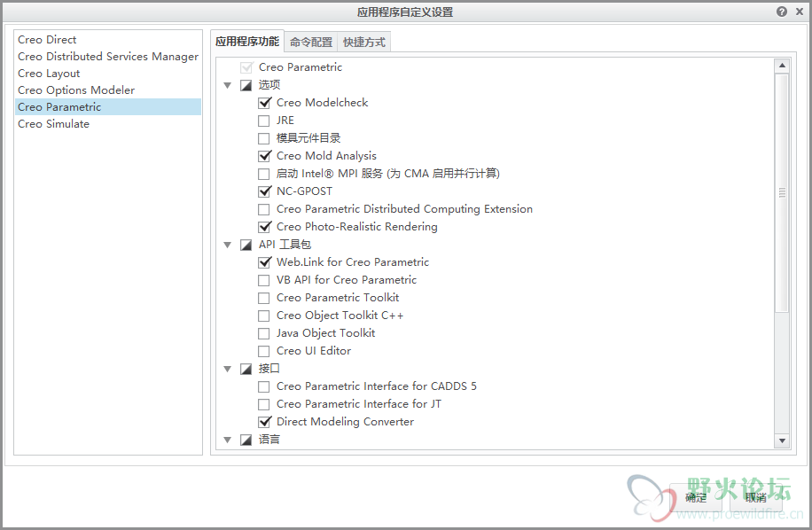This screenshot has height=530, width=812.
Task: Enable the JRE checkbox
Action: (x=264, y=121)
